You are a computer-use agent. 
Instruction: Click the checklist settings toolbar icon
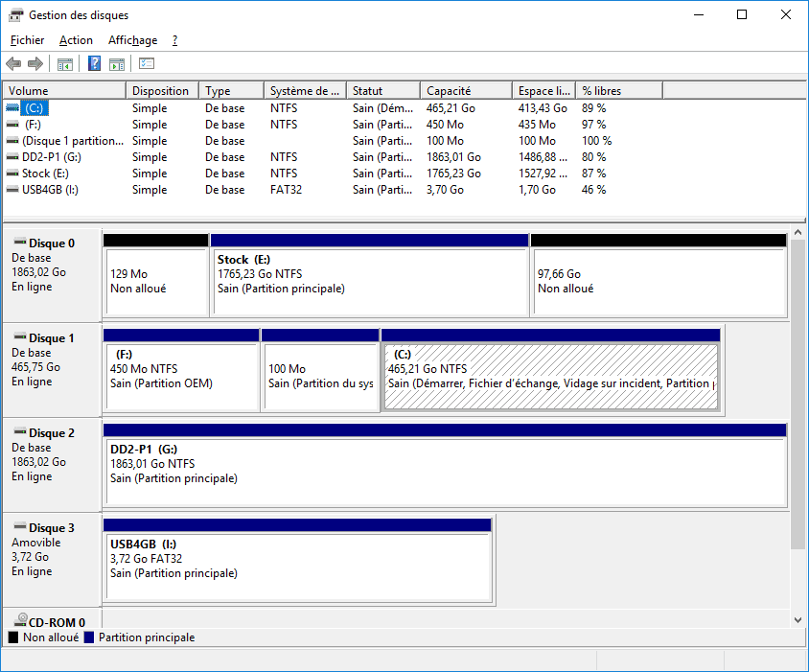click(x=147, y=64)
